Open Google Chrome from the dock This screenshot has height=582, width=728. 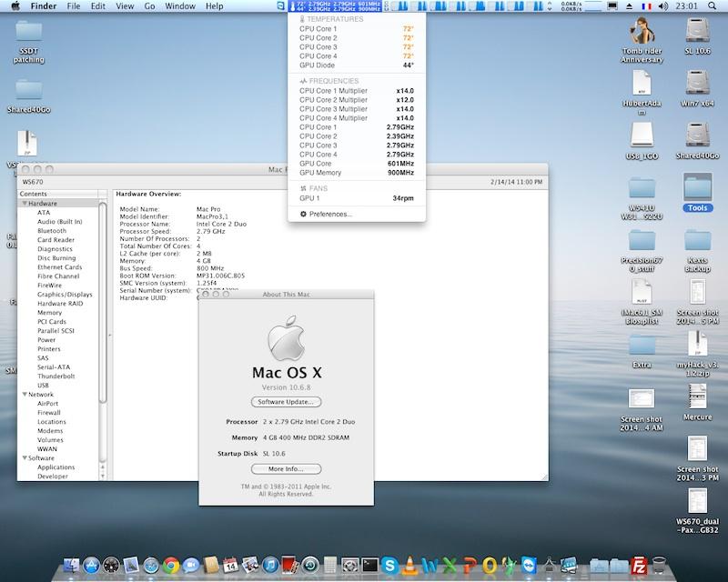pos(170,566)
